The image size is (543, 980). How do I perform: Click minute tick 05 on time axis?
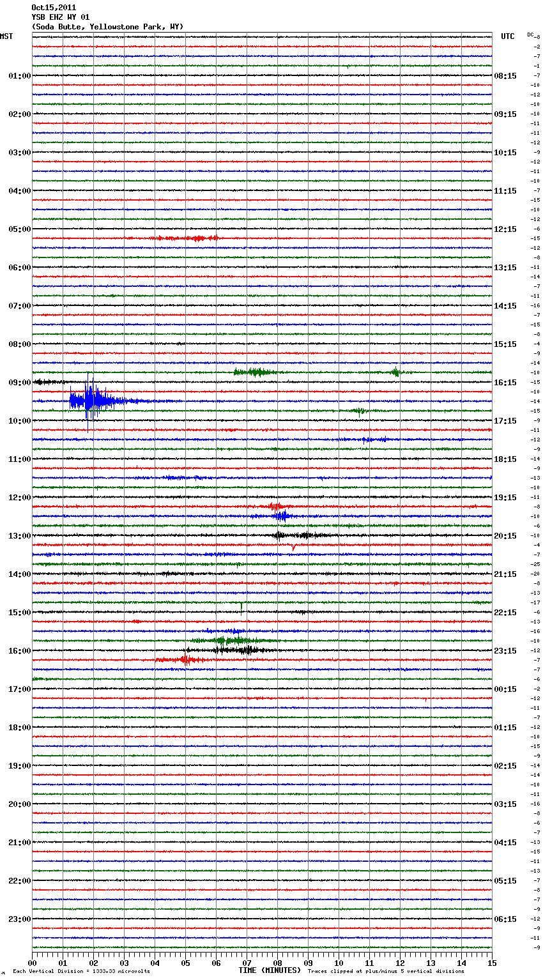pos(185,962)
